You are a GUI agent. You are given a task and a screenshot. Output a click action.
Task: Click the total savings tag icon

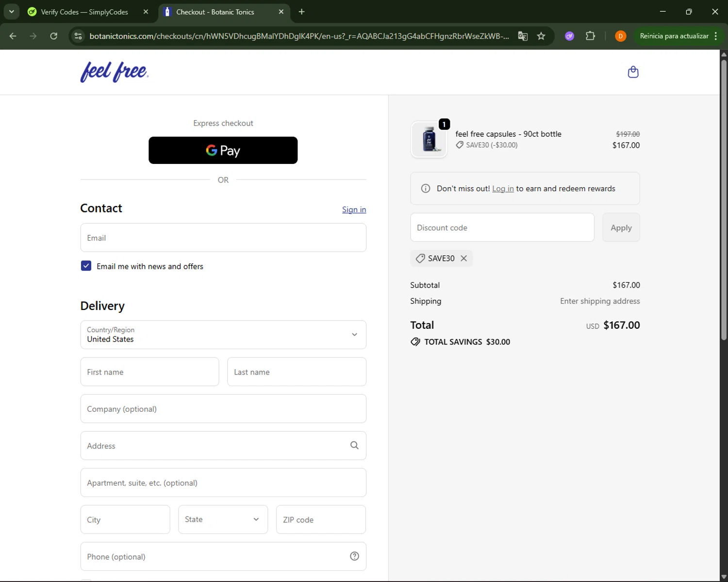(415, 342)
